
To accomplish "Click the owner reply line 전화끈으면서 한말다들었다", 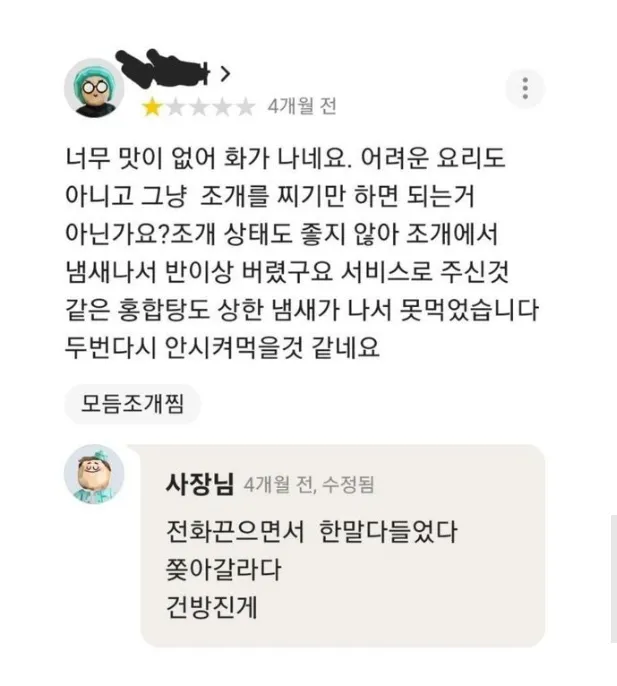I will [312, 532].
